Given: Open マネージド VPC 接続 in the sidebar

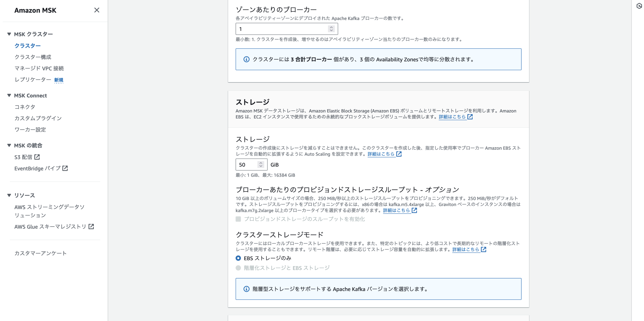Looking at the screenshot, I should 39,68.
